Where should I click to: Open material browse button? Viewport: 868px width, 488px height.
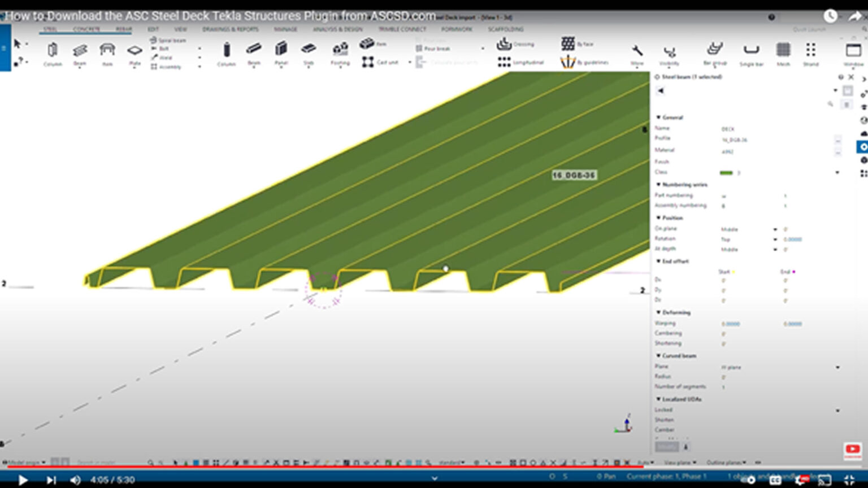click(838, 152)
